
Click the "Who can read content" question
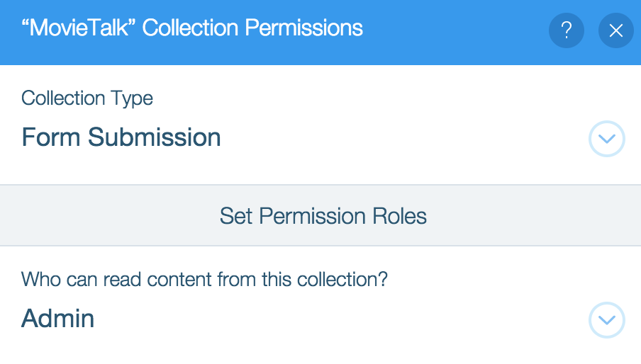[204, 278]
